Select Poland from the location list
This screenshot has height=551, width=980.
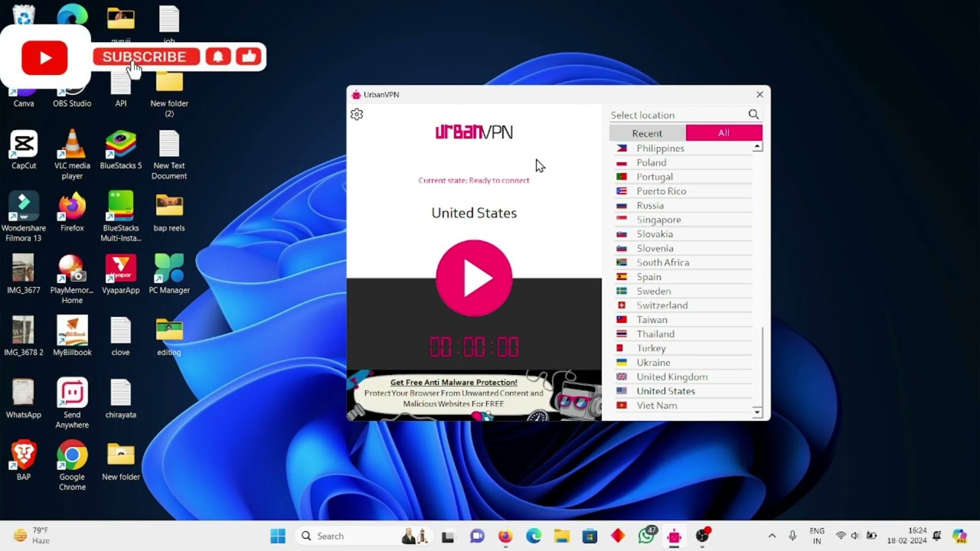click(684, 162)
